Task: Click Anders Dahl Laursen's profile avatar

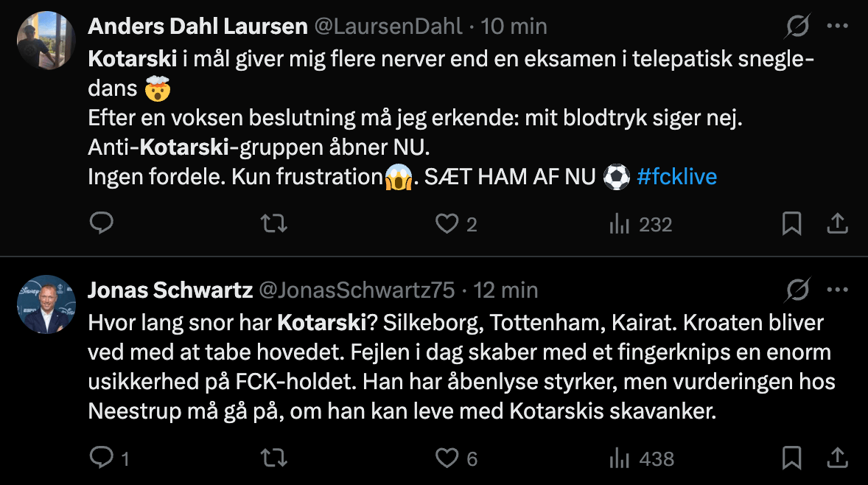Action: pos(46,41)
